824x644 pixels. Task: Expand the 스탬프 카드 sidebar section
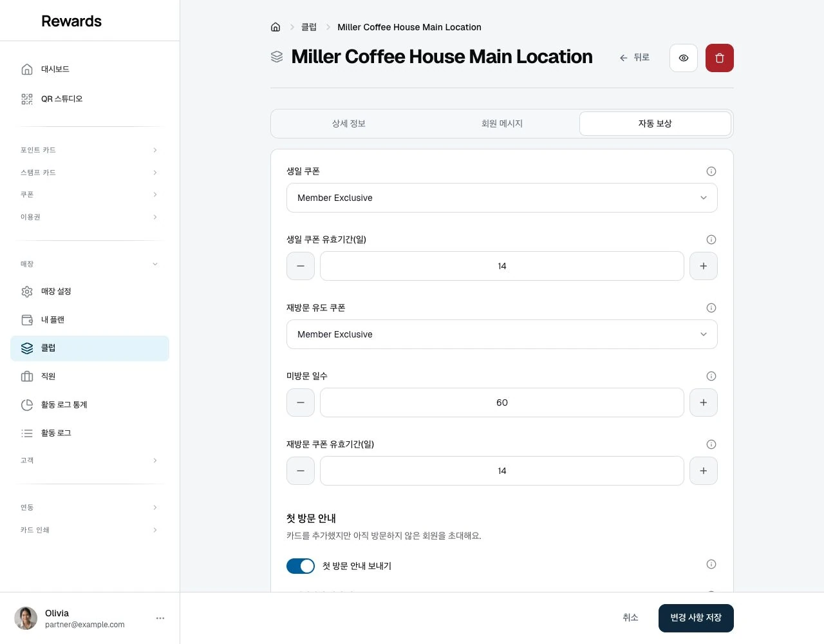(89, 173)
